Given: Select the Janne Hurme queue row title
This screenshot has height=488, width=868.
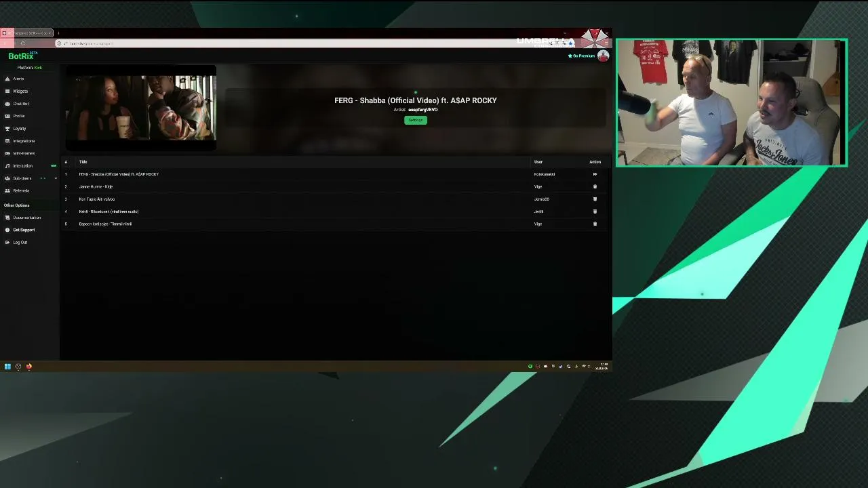Looking at the screenshot, I should (96, 186).
